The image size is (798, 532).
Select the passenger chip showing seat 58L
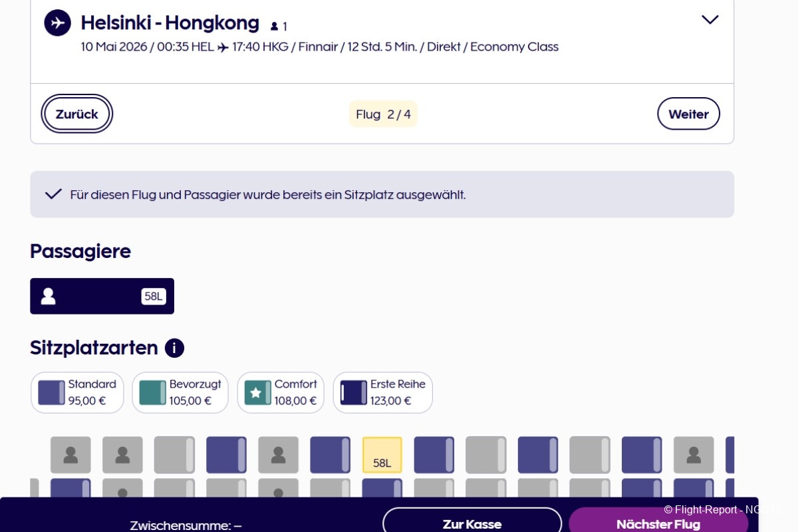[102, 296]
